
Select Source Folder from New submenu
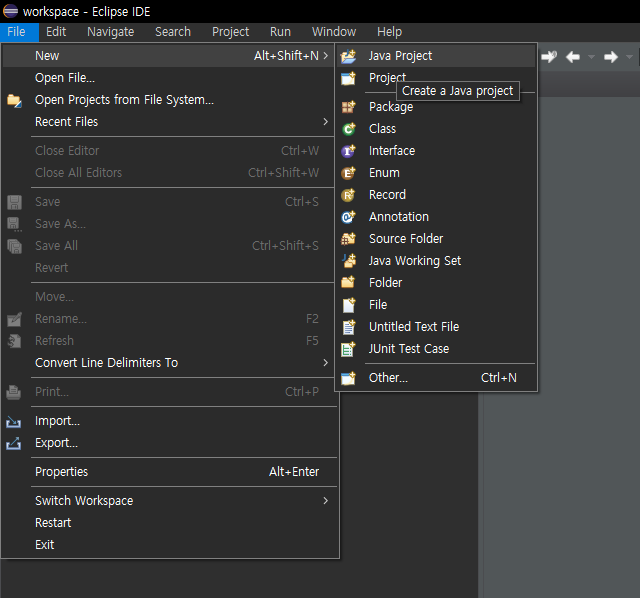pos(436,239)
